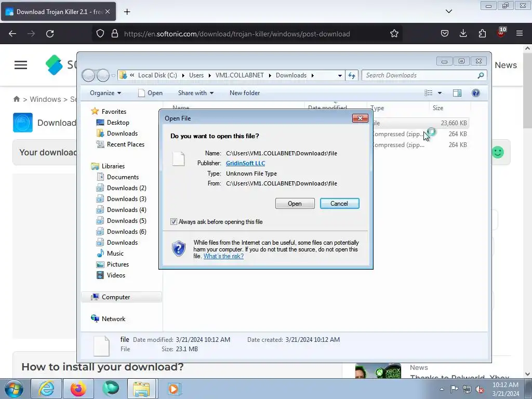Open the Firefox extensions puzzle icon
The height and width of the screenshot is (399, 532).
click(482, 34)
